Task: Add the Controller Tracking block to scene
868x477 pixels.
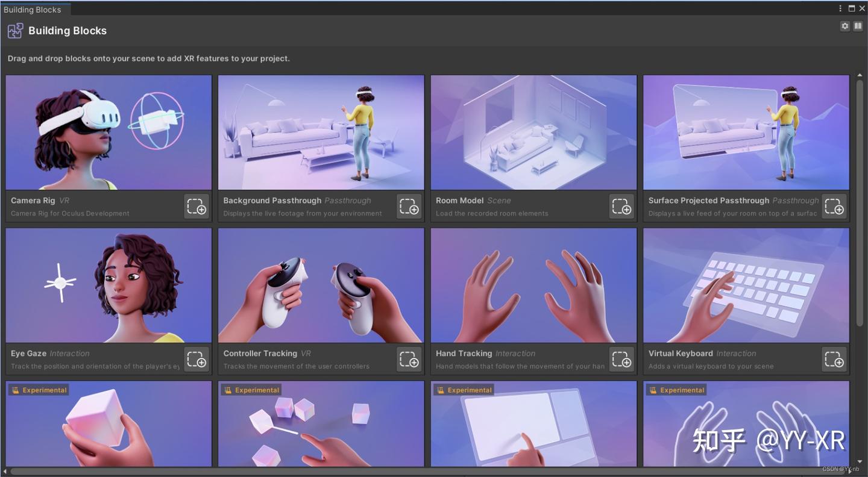Action: coord(409,360)
